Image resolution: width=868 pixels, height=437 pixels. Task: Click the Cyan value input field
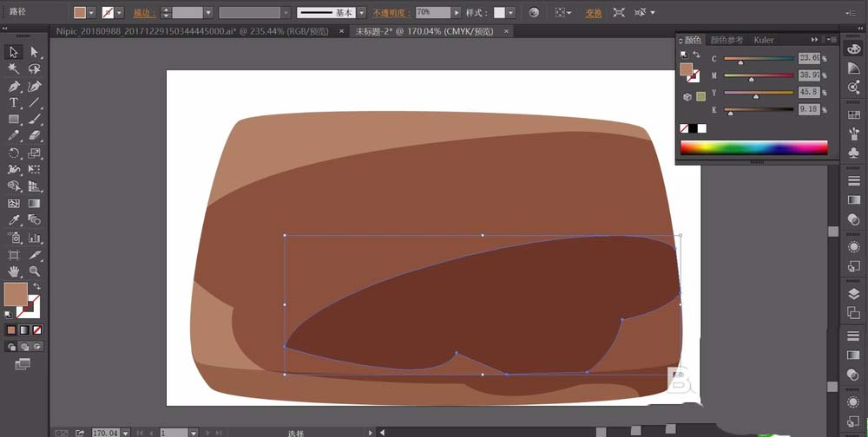809,58
